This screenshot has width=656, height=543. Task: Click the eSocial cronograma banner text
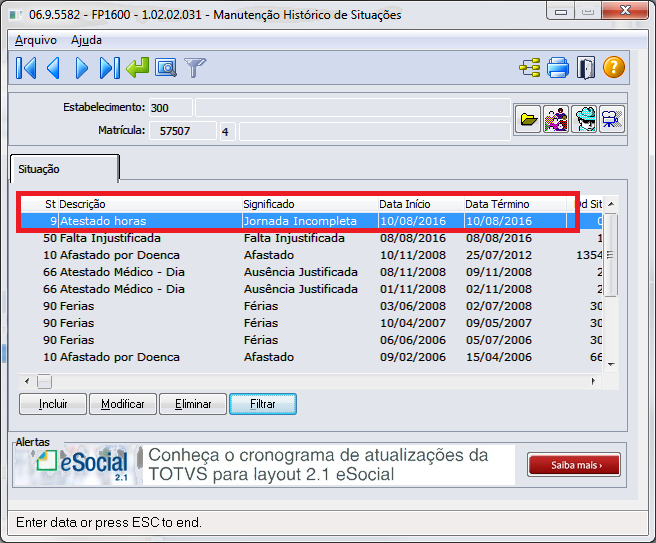[x=318, y=465]
